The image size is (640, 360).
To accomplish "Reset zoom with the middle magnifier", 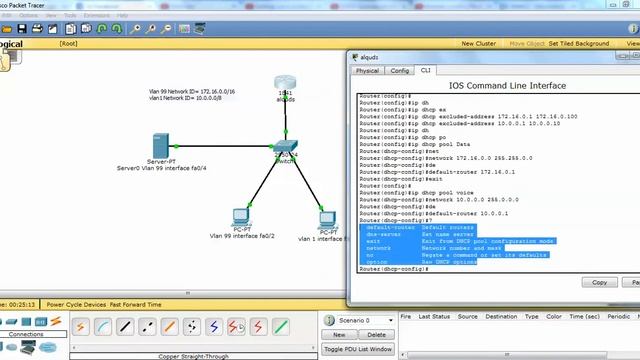I will point(151,29).
